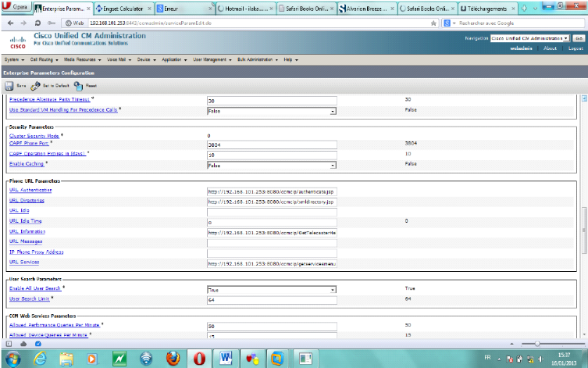Open the IP Phone Proxy Address link
Screen dimensions: 588x368
pyautogui.click(x=37, y=252)
